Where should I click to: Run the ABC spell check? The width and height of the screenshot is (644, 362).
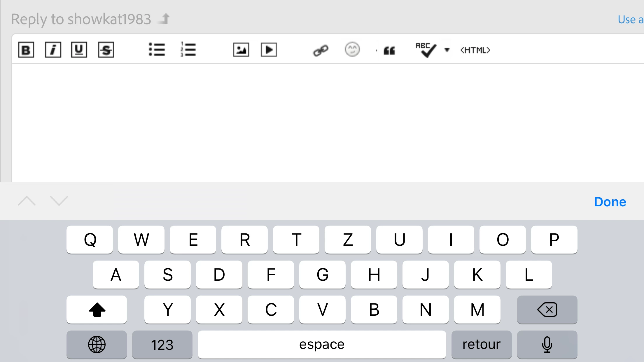coord(426,50)
